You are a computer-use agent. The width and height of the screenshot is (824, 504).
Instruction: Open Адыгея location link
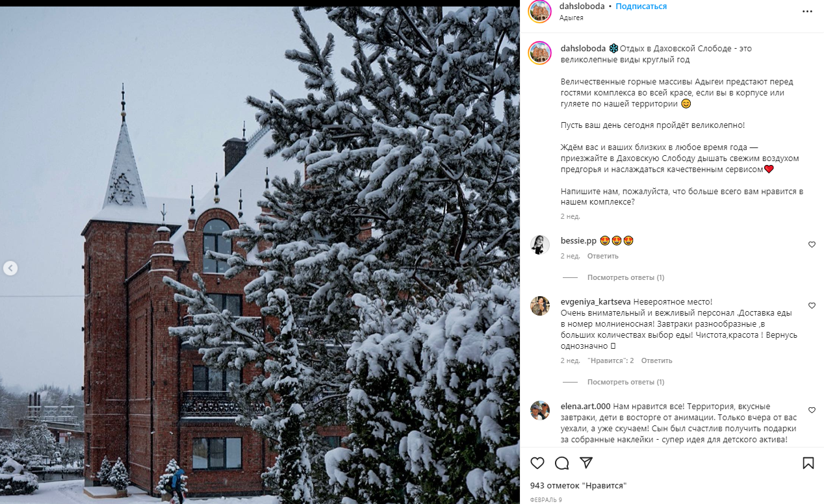pos(571,18)
